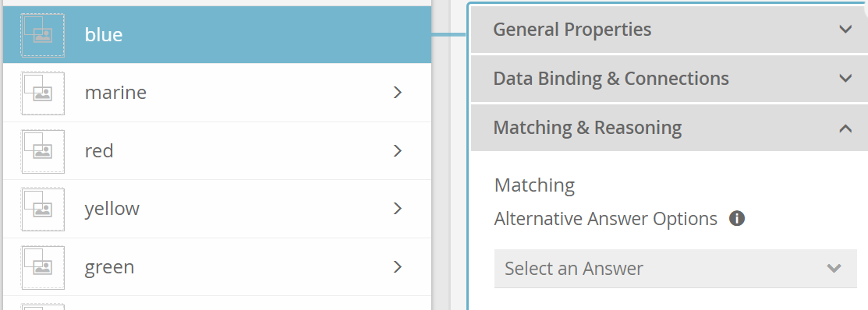Click the Alternative Answer Options label
Viewport: 868px width, 310px height.
point(606,219)
